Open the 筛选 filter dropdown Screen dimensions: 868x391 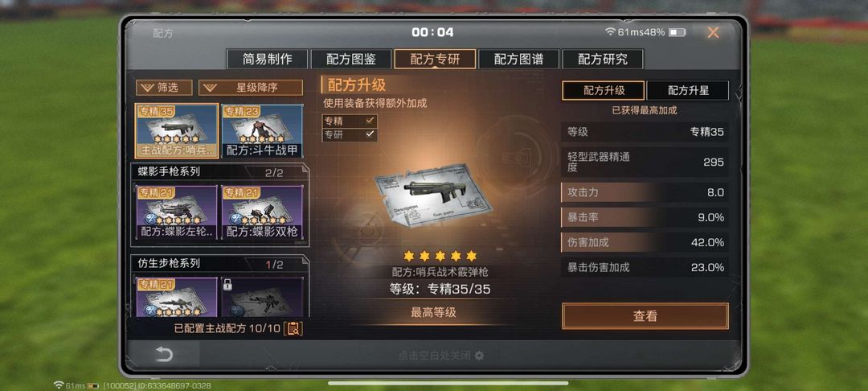[165, 88]
